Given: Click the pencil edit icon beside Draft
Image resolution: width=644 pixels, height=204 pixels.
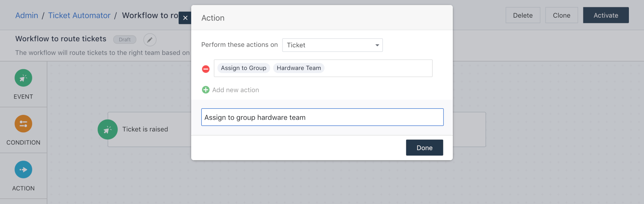Looking at the screenshot, I should click(150, 40).
